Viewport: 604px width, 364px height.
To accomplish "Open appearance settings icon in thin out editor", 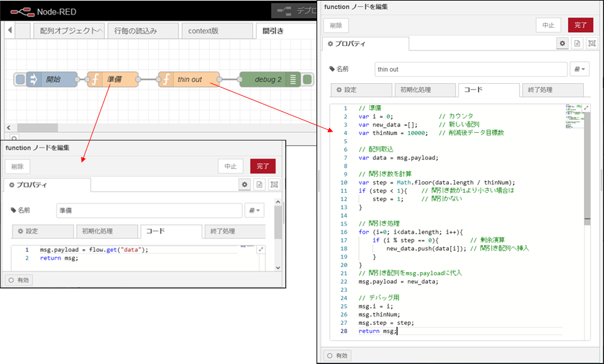I will point(591,43).
